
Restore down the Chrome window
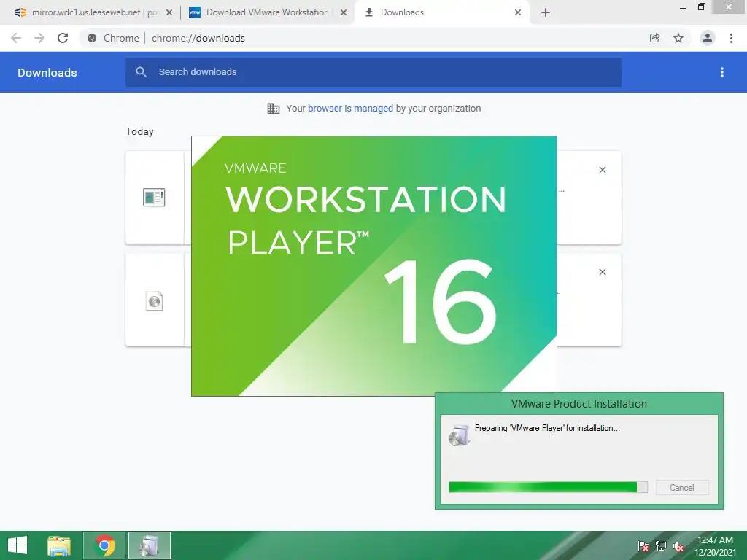(x=701, y=7)
